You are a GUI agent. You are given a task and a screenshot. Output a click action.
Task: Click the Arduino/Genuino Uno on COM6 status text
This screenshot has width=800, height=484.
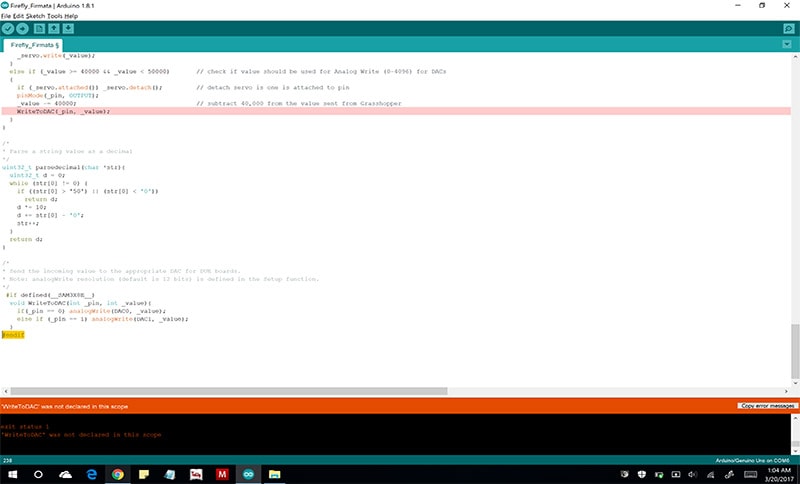(x=752, y=461)
